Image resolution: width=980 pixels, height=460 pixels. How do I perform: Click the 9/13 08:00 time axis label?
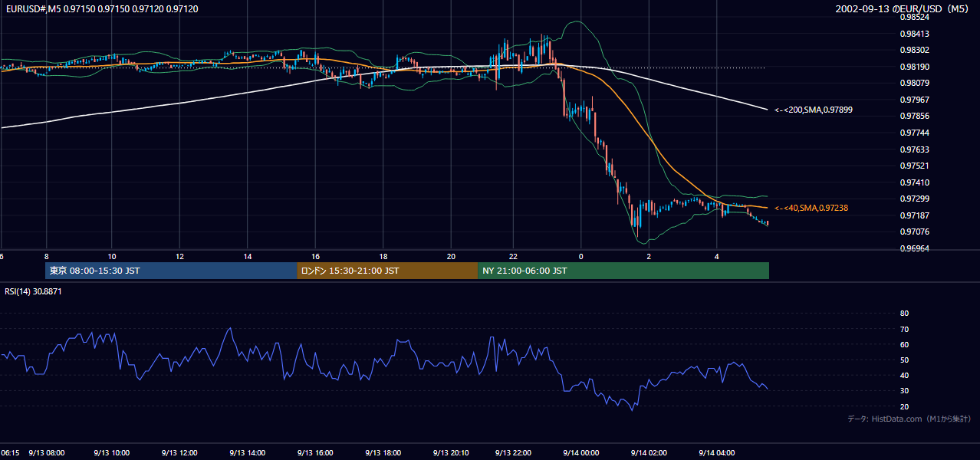pos(47,453)
